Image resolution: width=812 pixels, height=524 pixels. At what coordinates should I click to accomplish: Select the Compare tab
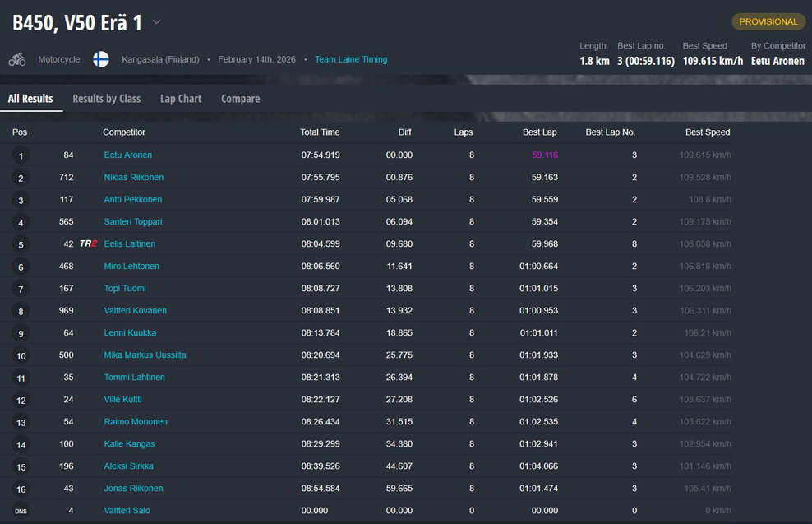(240, 99)
